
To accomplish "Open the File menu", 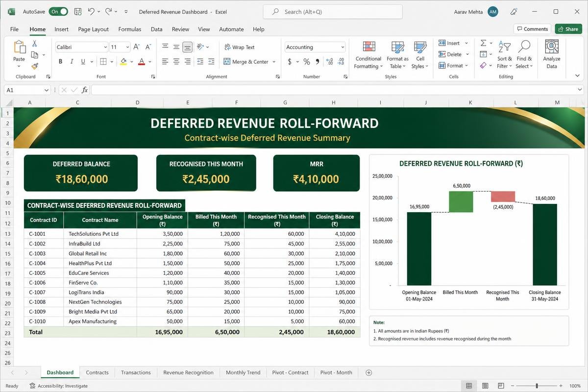I will [14, 29].
